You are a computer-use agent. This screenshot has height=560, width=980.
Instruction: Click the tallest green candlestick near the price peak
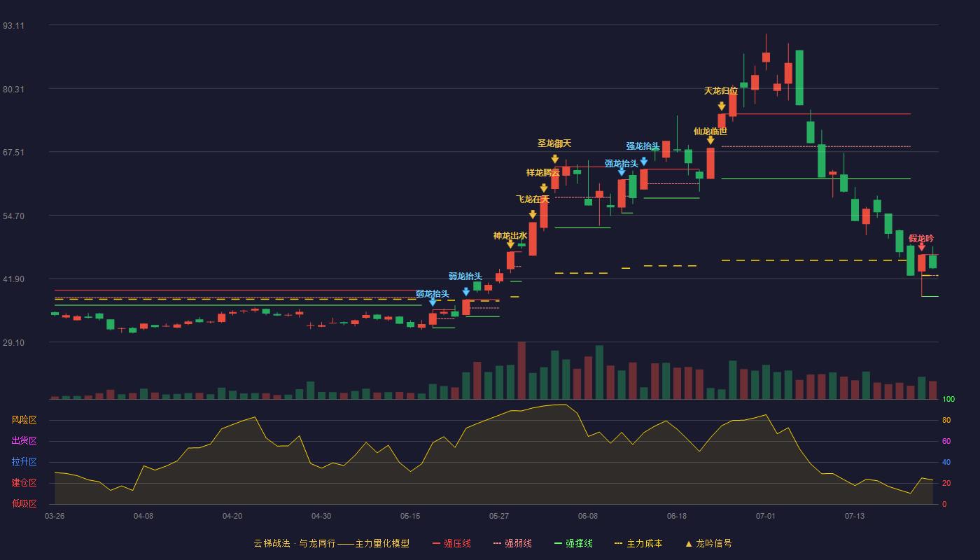tap(799, 78)
